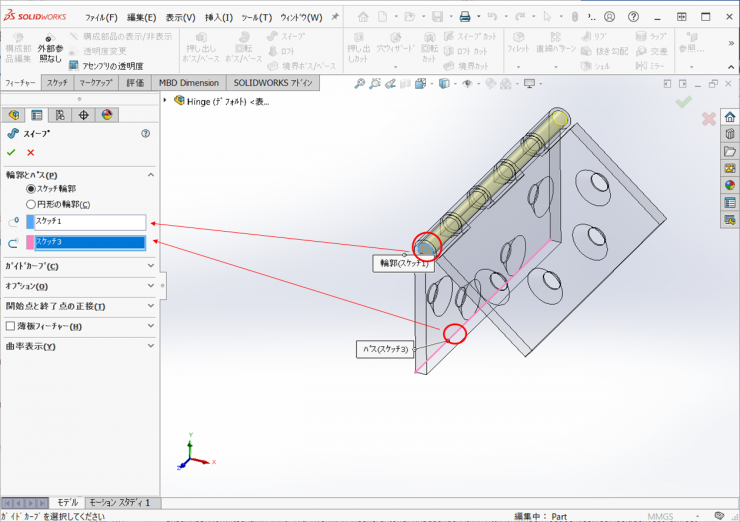Confirm the sweep with the green checkmark
This screenshot has width=740, height=522.
(11, 152)
